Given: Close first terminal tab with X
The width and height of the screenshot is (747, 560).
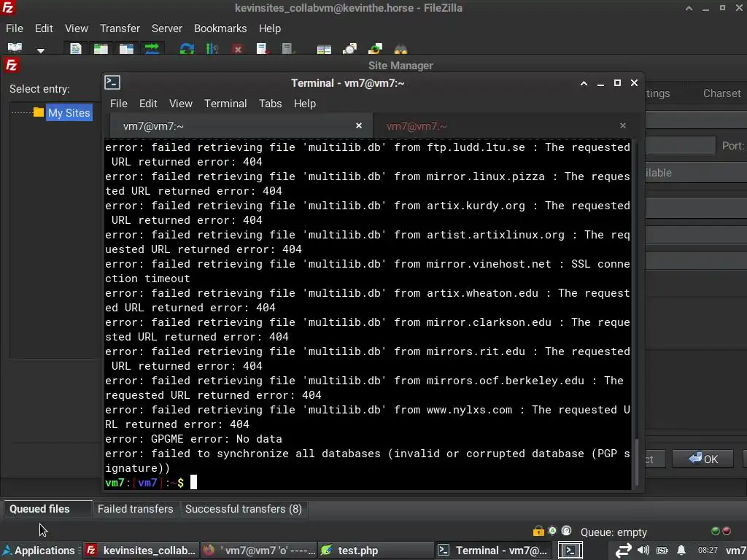Looking at the screenshot, I should pyautogui.click(x=359, y=125).
